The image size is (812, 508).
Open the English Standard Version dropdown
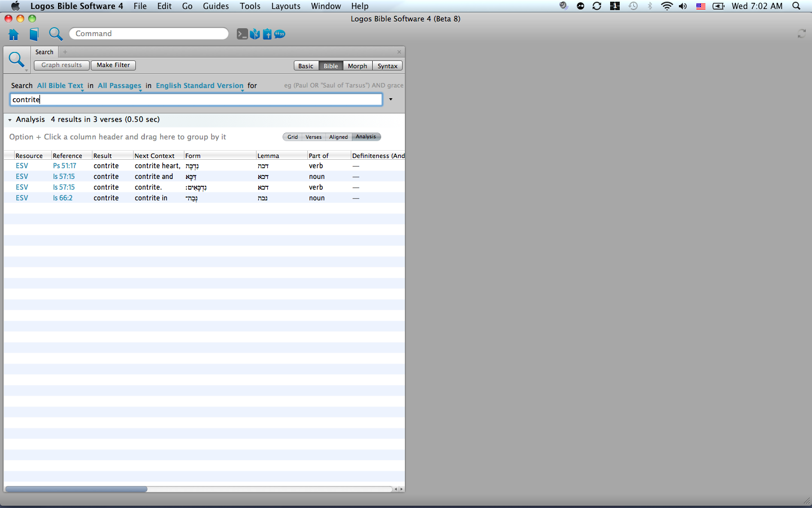[200, 86]
